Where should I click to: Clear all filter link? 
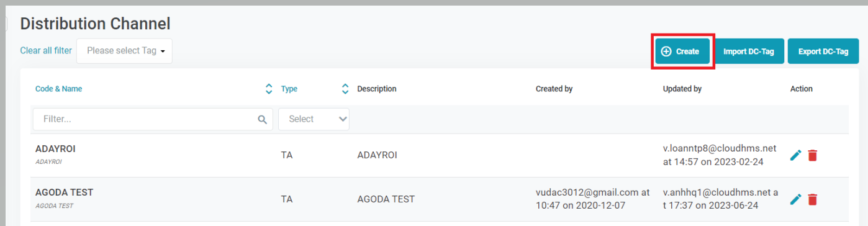pos(46,51)
